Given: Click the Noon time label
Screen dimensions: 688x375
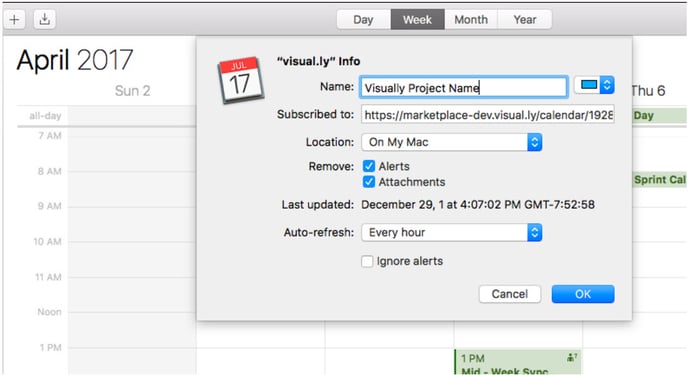Looking at the screenshot, I should [x=49, y=312].
